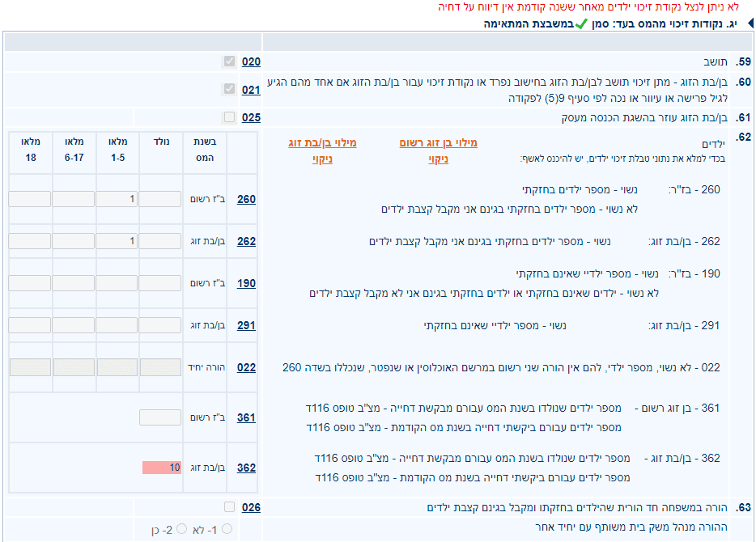756x542 pixels.
Task: Click row 190 נולד input field
Action: pyautogui.click(x=160, y=283)
